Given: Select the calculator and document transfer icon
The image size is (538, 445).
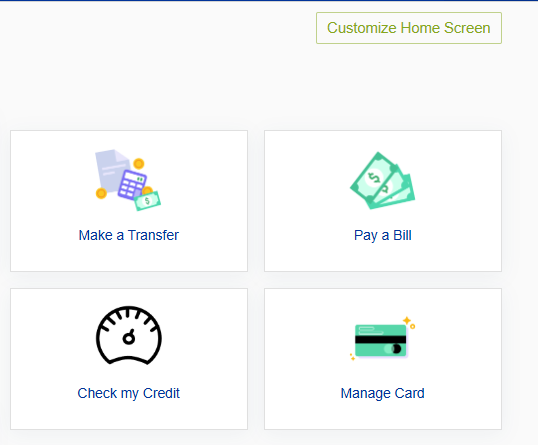Looking at the screenshot, I should [128, 180].
